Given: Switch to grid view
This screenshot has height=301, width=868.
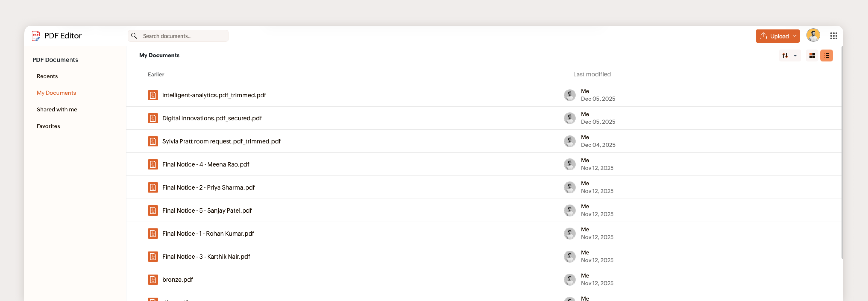Looking at the screenshot, I should [812, 55].
